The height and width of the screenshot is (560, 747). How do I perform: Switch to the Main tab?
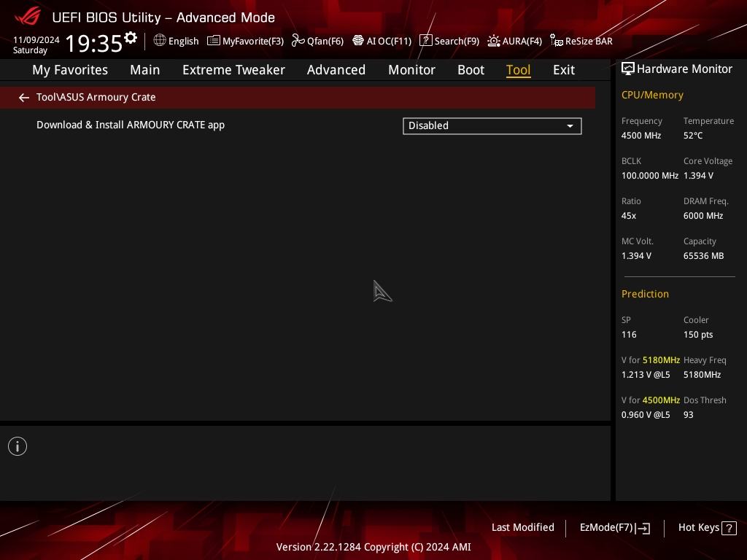pos(145,70)
